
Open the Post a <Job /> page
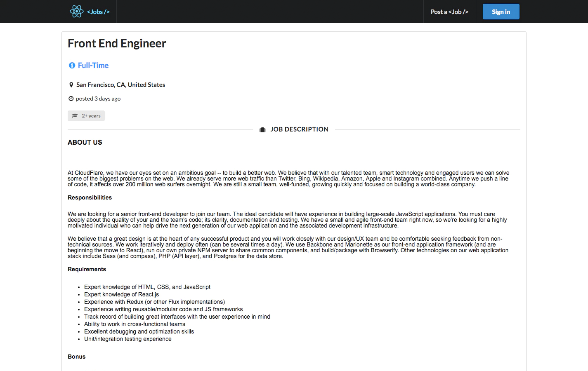tap(449, 12)
